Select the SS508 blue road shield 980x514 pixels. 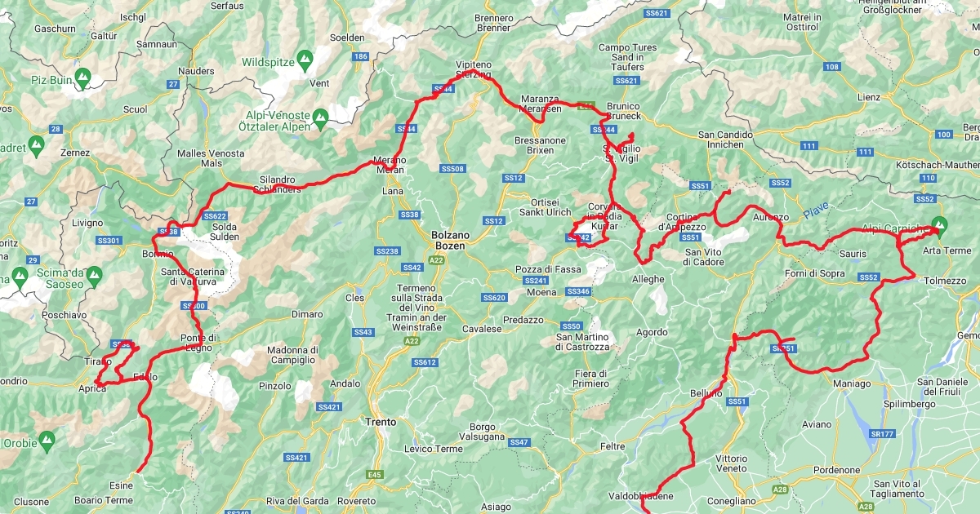[452, 169]
